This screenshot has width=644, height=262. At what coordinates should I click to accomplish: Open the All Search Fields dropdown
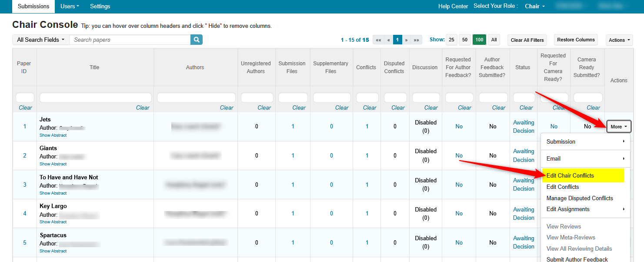click(x=40, y=40)
